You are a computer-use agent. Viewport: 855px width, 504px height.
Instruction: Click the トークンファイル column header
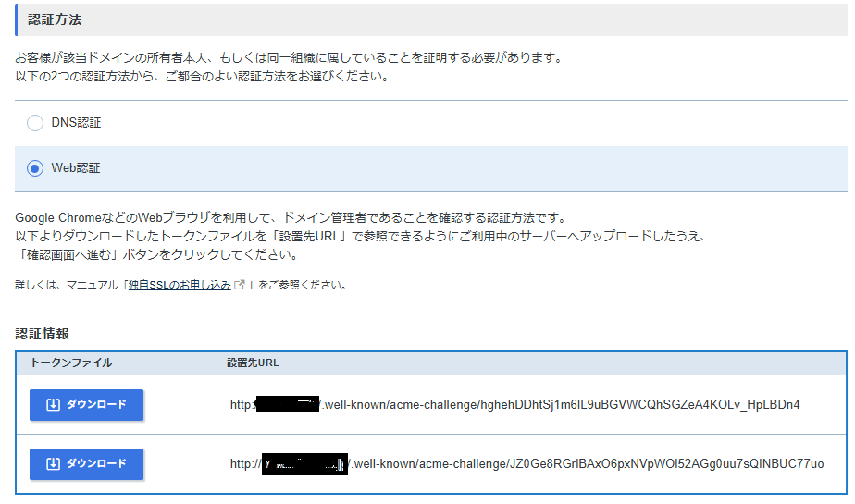tap(71, 363)
